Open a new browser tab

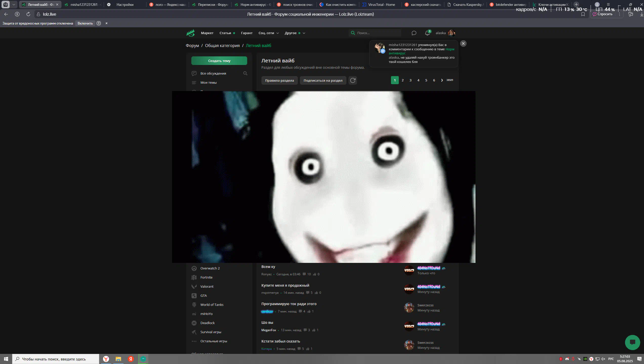[576, 4]
